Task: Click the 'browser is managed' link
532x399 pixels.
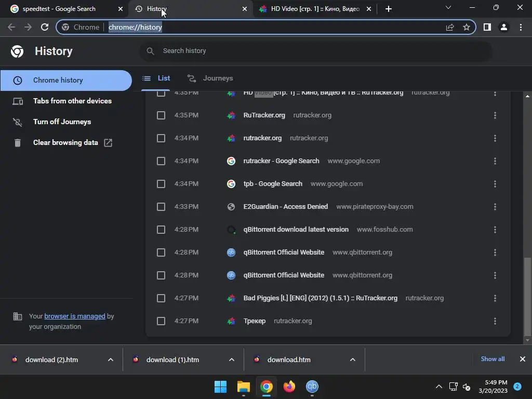Action: click(x=75, y=316)
